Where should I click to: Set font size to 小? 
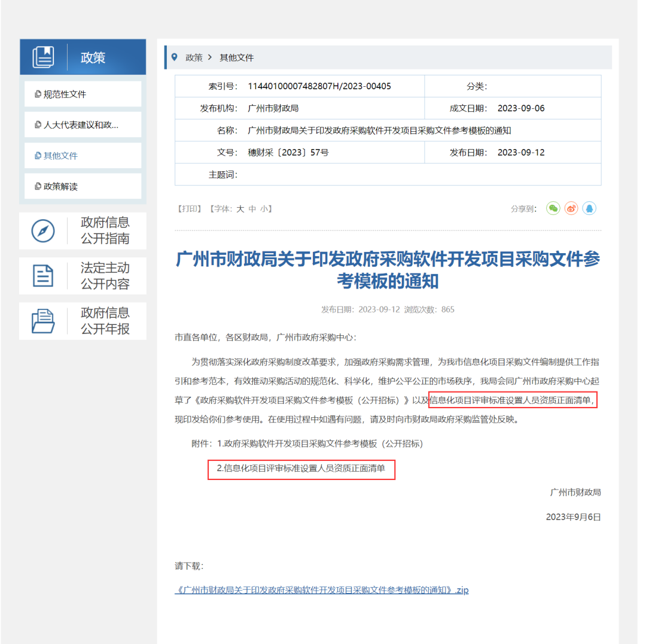click(x=263, y=208)
